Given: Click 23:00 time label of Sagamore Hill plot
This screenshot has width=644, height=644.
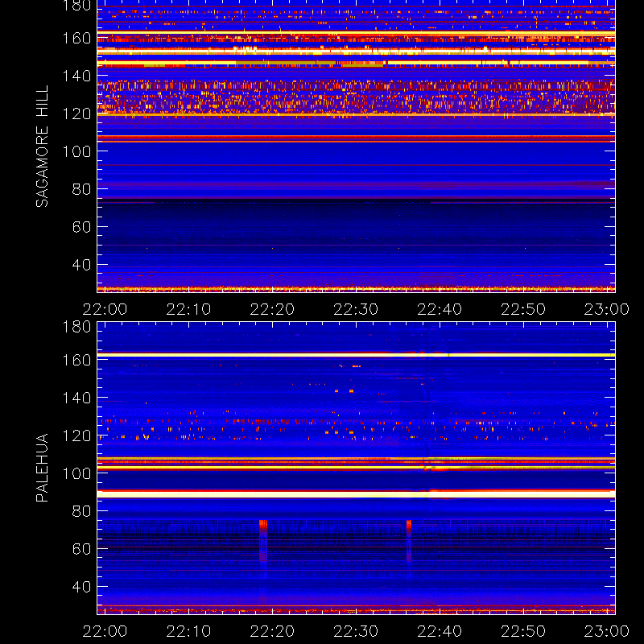Looking at the screenshot, I should click(607, 309).
